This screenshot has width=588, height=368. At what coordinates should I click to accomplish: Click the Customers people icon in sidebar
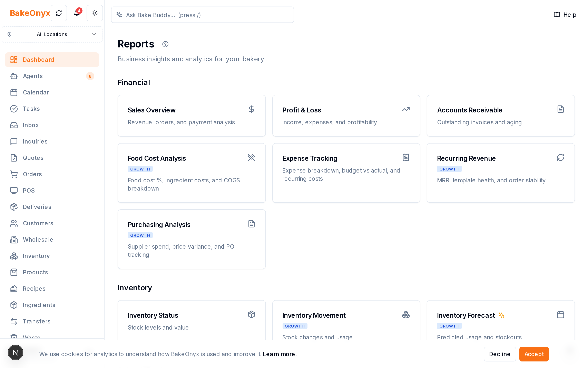tap(14, 223)
